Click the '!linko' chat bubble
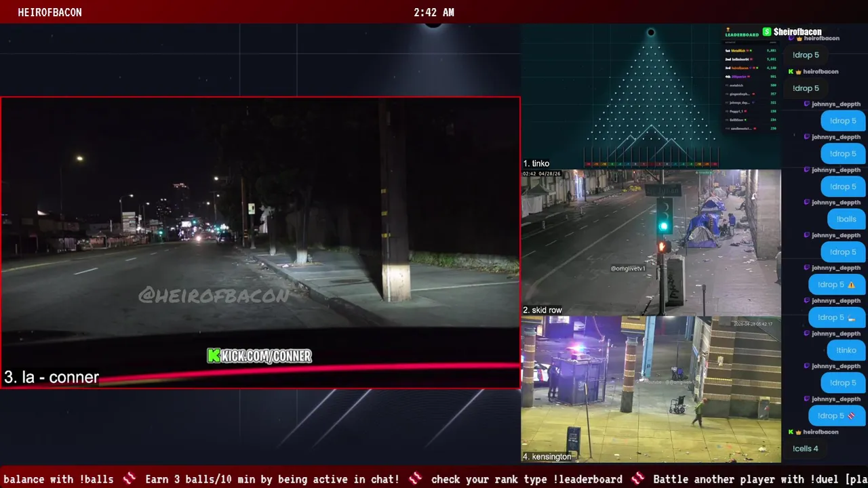The width and height of the screenshot is (868, 488). (x=846, y=350)
